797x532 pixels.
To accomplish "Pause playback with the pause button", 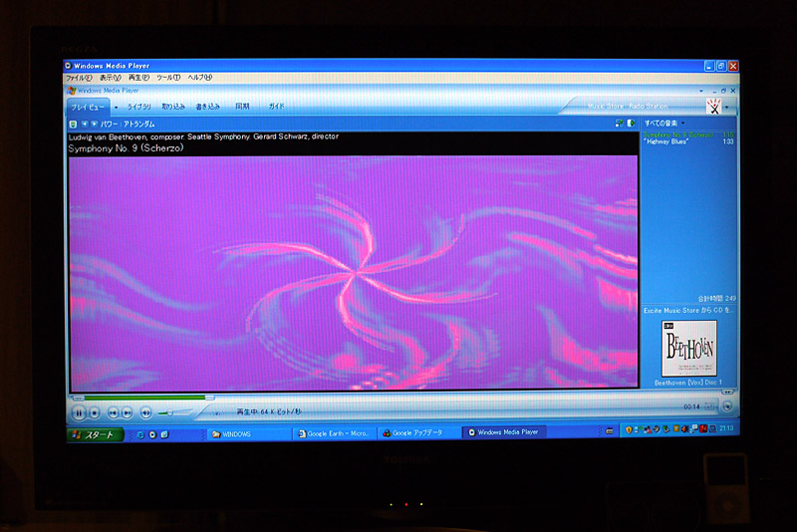I will pyautogui.click(x=79, y=411).
